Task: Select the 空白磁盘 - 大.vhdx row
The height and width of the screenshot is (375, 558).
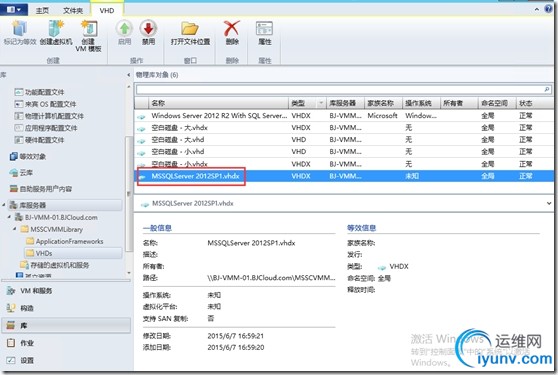Action: click(344, 127)
